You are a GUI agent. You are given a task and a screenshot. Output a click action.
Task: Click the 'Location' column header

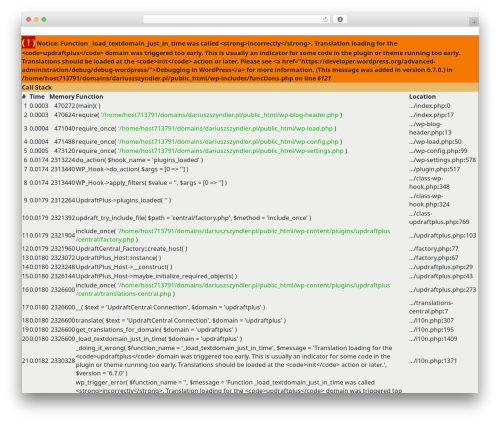422,96
